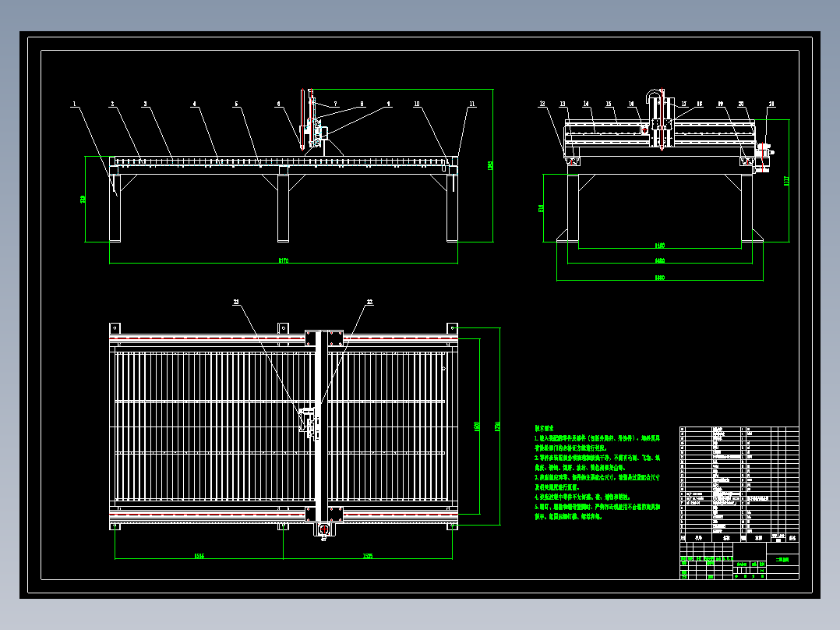Click part callout number 21
Viewport: 840px width, 630px height.
tap(771, 104)
